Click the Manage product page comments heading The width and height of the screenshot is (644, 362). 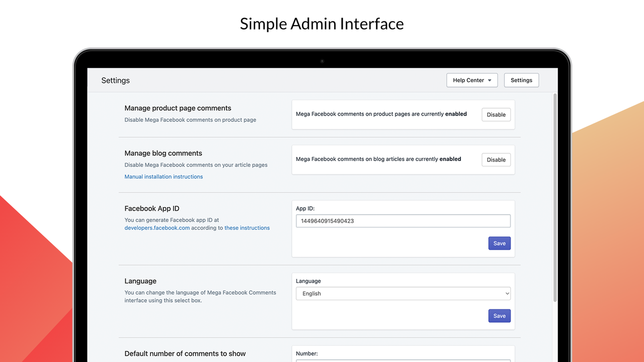(178, 108)
